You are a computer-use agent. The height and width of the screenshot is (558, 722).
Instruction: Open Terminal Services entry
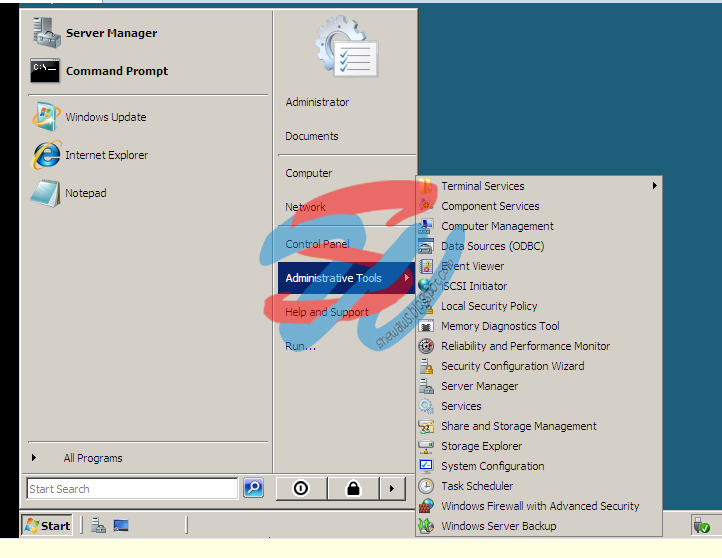click(x=539, y=186)
